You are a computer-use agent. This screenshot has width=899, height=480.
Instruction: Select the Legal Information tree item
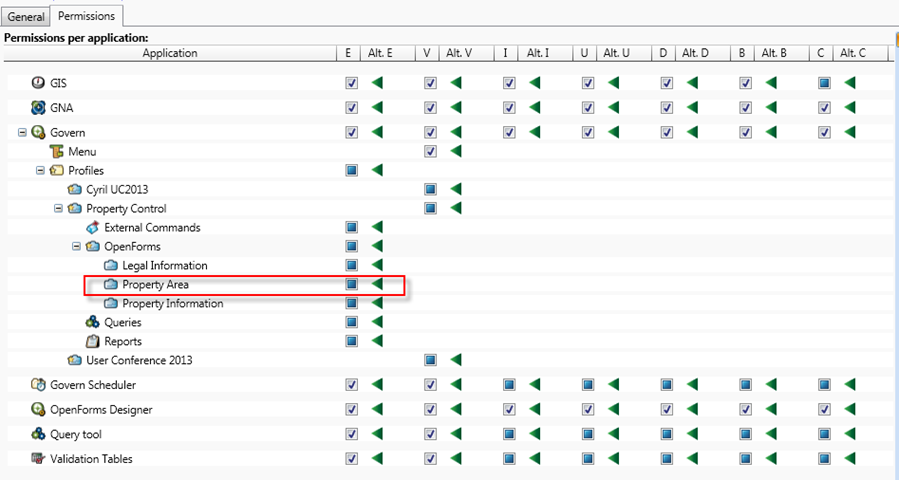[165, 265]
